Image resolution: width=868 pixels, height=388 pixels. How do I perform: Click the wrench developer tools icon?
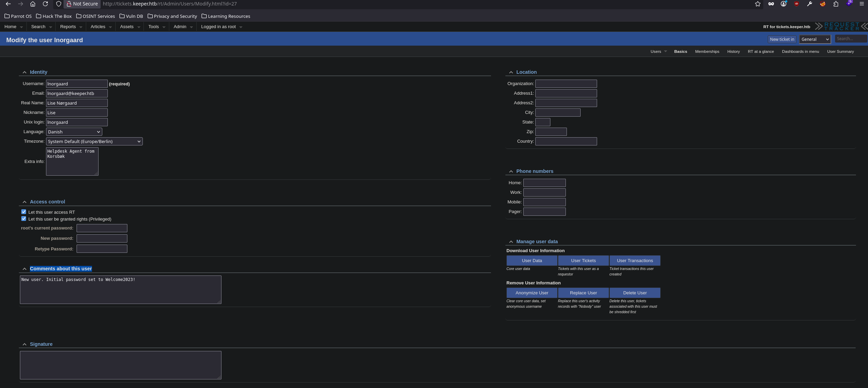click(810, 4)
